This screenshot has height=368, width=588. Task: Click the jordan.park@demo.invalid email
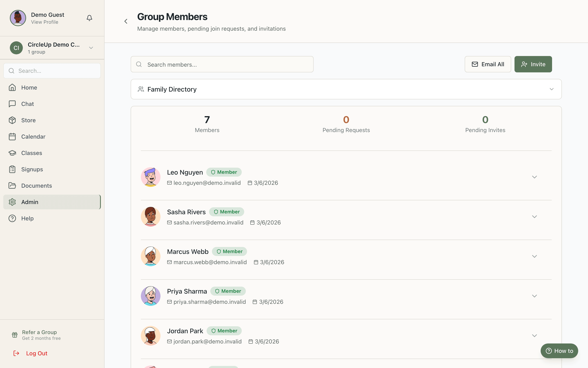tap(207, 341)
